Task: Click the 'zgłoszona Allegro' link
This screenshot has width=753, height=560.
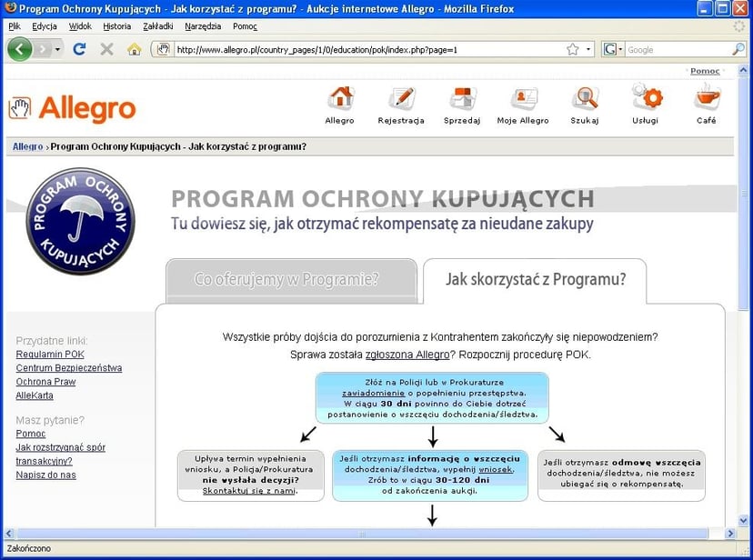Action: pos(407,355)
